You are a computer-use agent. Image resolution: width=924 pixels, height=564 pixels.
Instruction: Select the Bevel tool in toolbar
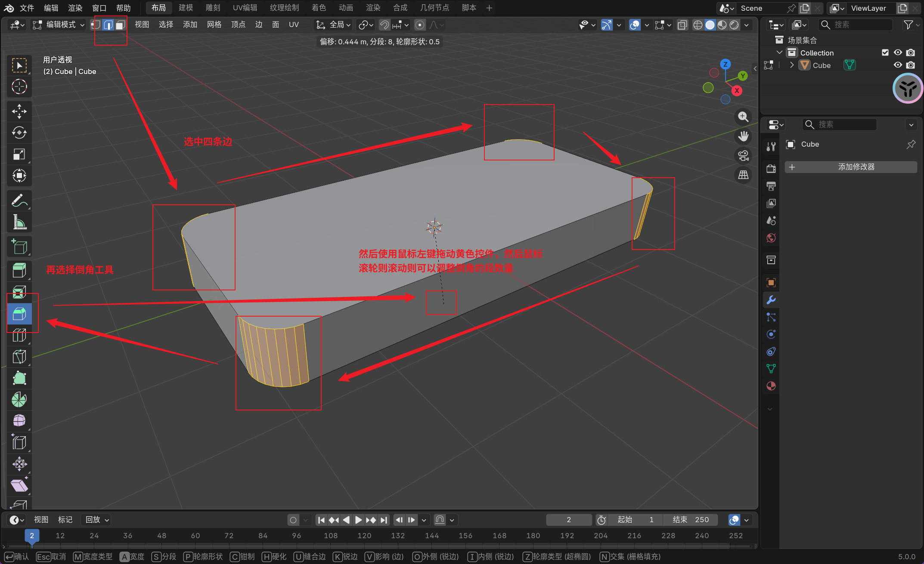[x=19, y=314]
